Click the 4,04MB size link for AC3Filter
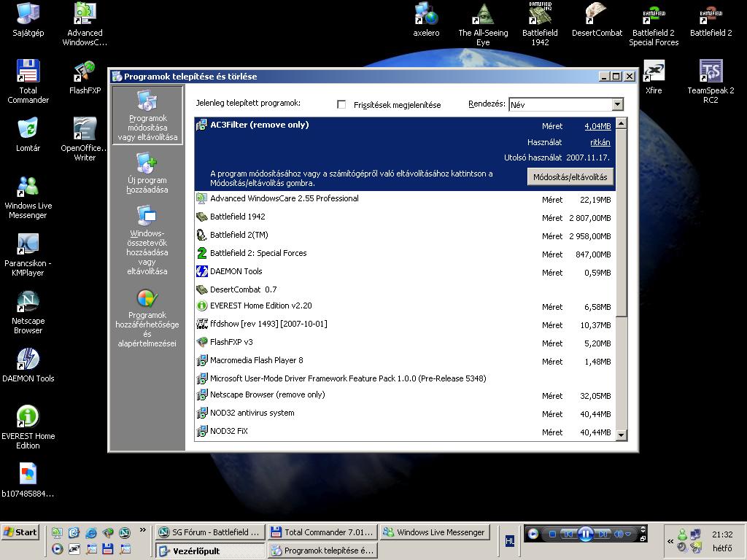747x560 pixels. point(597,126)
